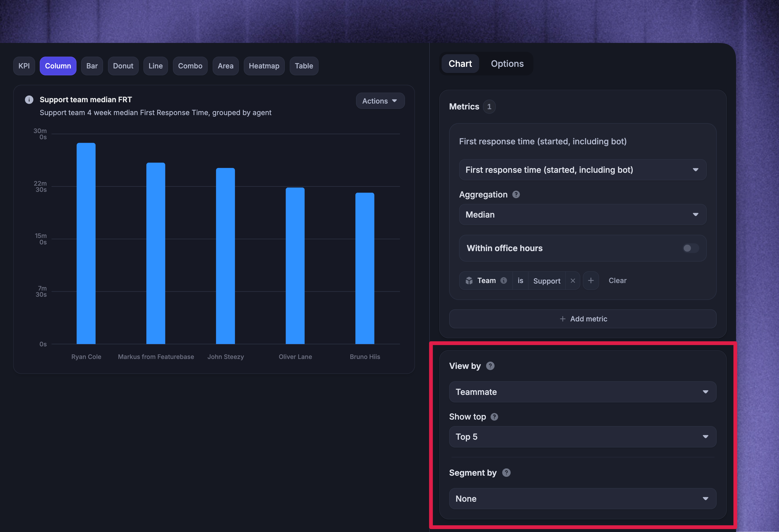This screenshot has height=532, width=779.
Task: Click the Segment by help icon
Action: [x=506, y=473]
